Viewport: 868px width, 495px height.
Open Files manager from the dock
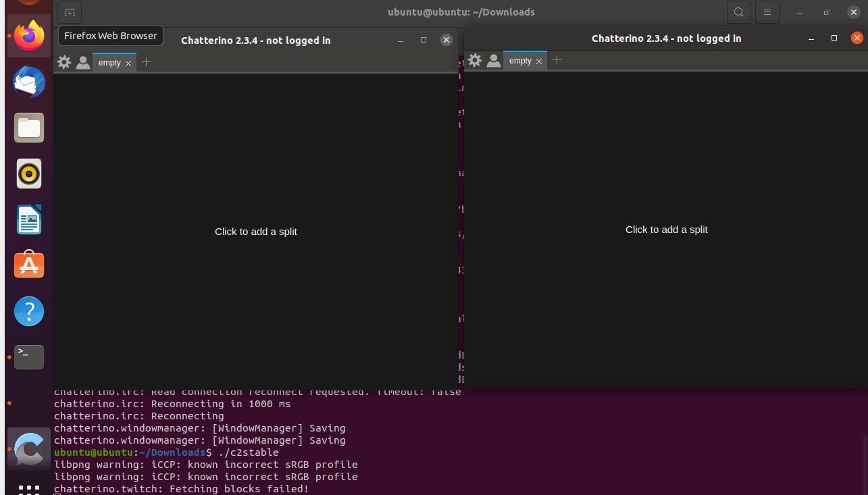pyautogui.click(x=29, y=128)
